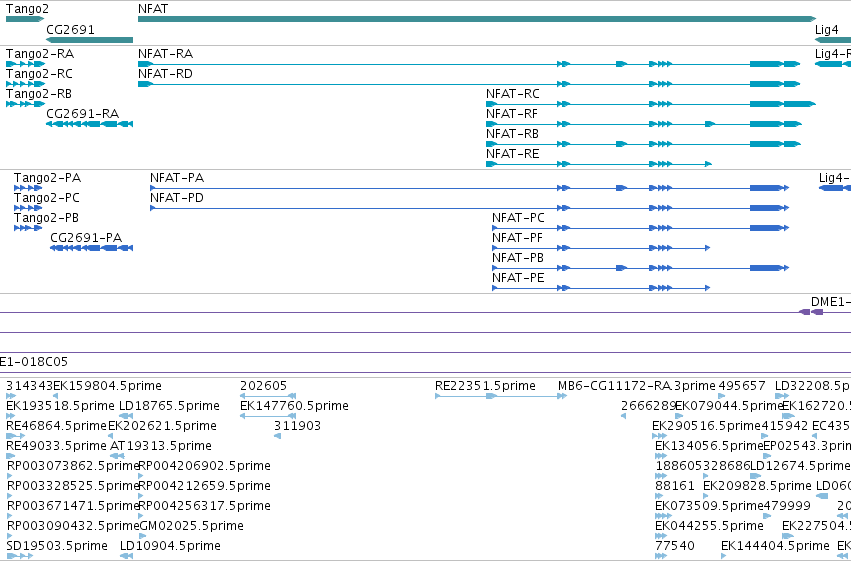Click the CG2691-PA protein label
This screenshot has width=851, height=561.
(x=86, y=238)
